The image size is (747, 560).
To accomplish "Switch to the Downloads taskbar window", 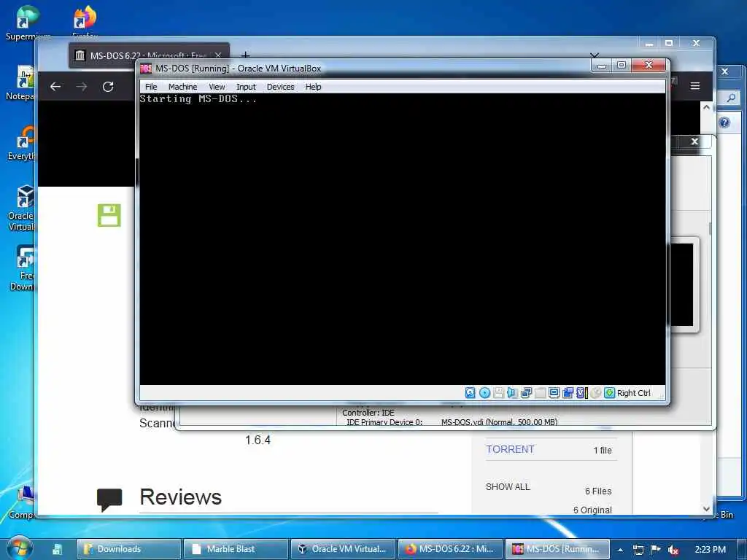I will [128, 549].
